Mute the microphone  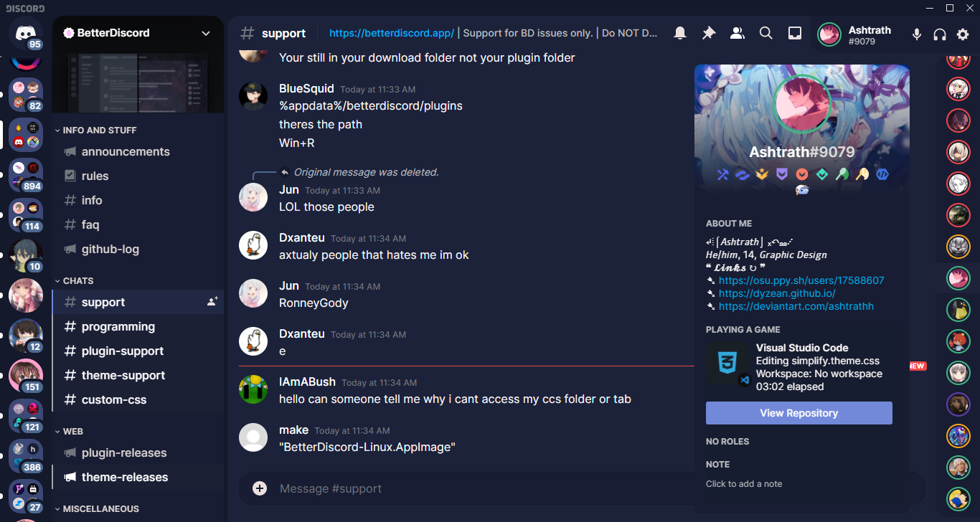click(916, 34)
